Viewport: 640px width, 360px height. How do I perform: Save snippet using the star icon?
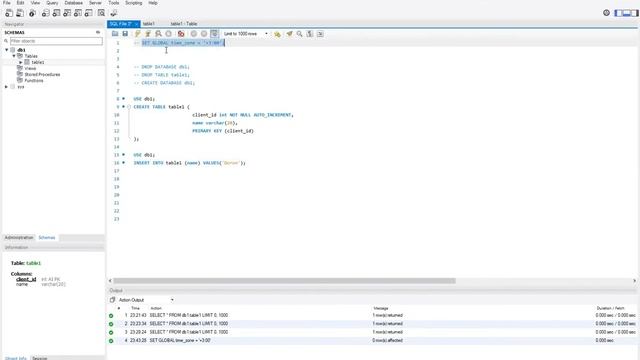point(277,34)
